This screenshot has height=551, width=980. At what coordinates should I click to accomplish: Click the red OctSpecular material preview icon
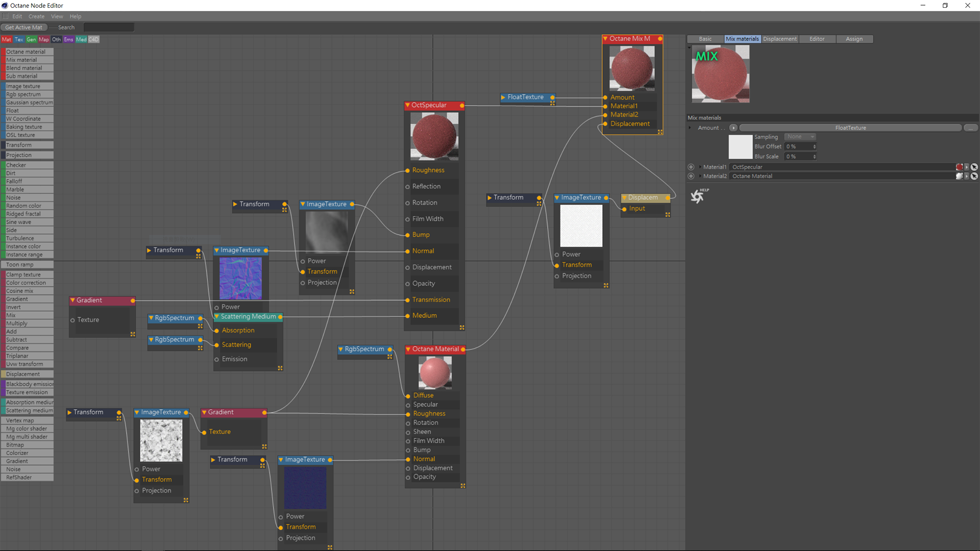coord(959,167)
